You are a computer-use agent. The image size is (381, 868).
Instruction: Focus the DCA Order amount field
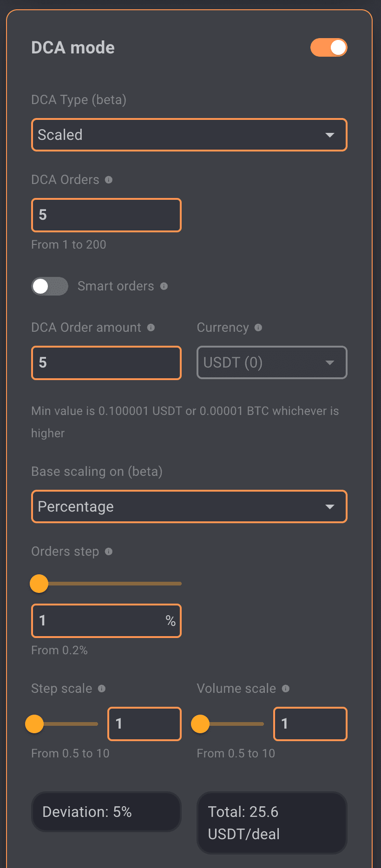pos(106,363)
